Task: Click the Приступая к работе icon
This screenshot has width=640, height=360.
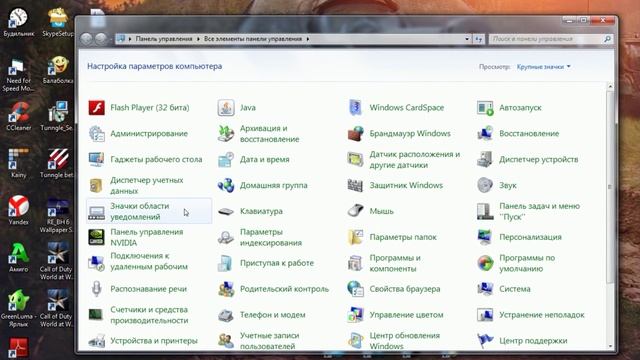Action: 226,263
